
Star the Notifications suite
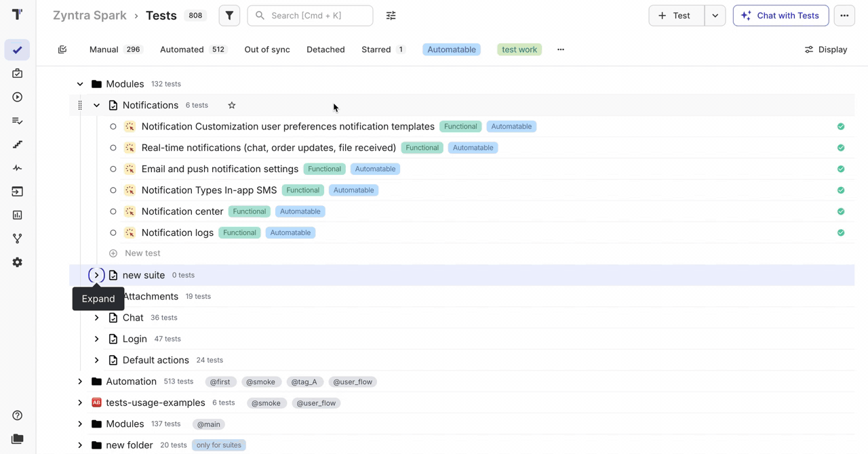232,106
